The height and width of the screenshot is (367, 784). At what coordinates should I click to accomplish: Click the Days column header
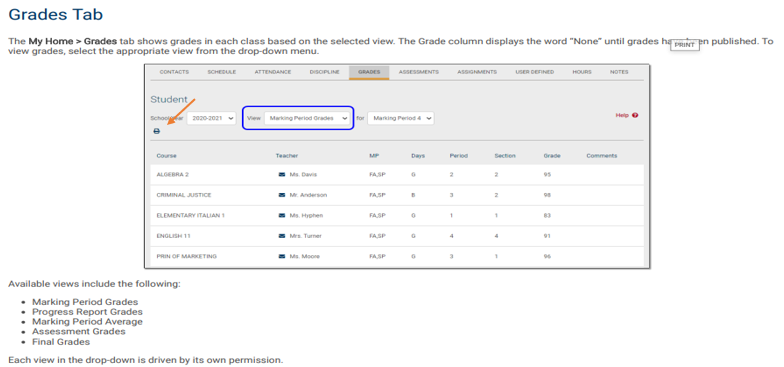[x=418, y=156]
